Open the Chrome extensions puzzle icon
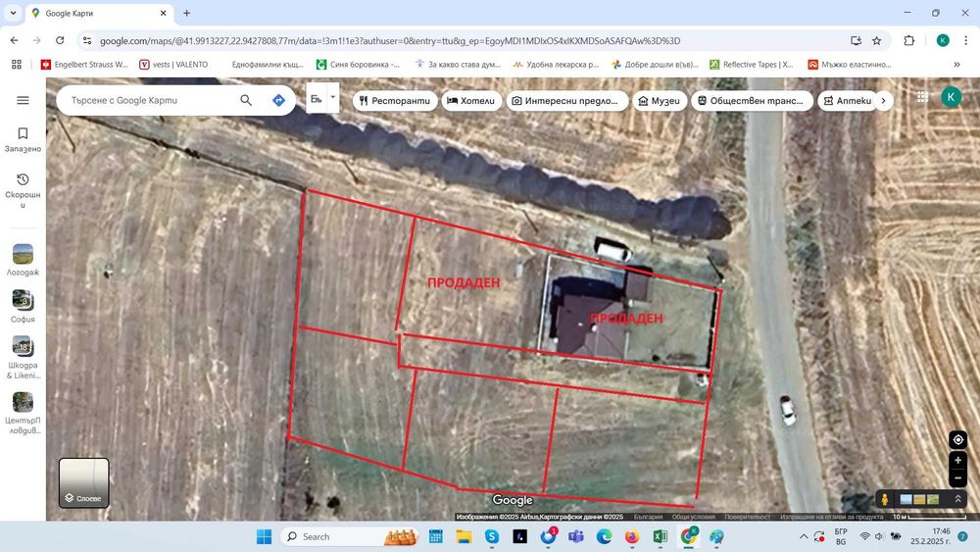The height and width of the screenshot is (552, 980). (909, 40)
